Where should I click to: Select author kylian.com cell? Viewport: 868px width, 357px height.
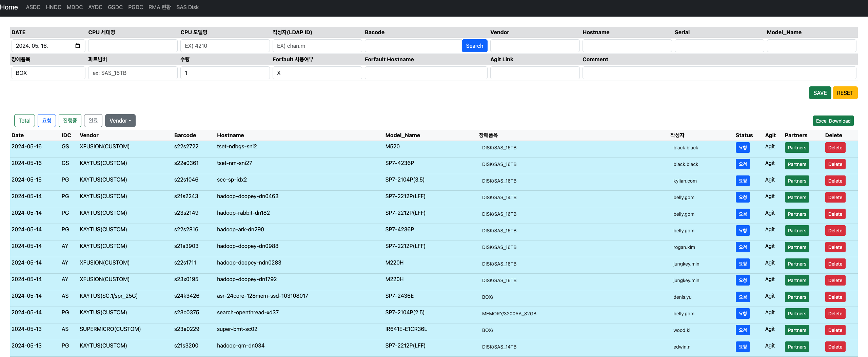685,181
